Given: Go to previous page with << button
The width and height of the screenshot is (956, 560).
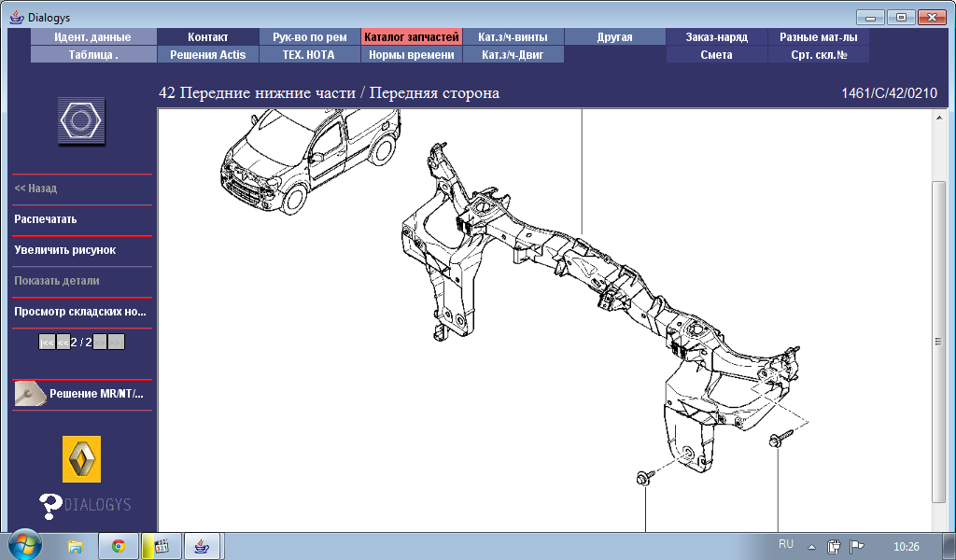Looking at the screenshot, I should 63,342.
